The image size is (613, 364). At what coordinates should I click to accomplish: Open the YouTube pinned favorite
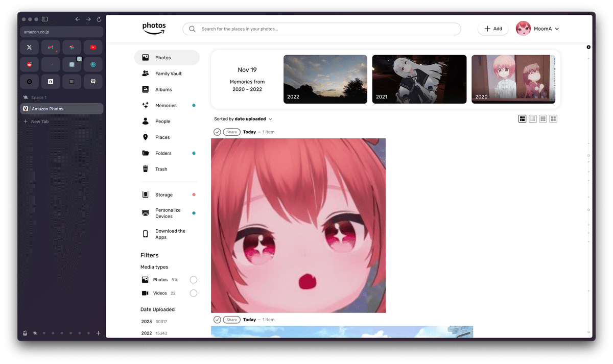coord(93,47)
